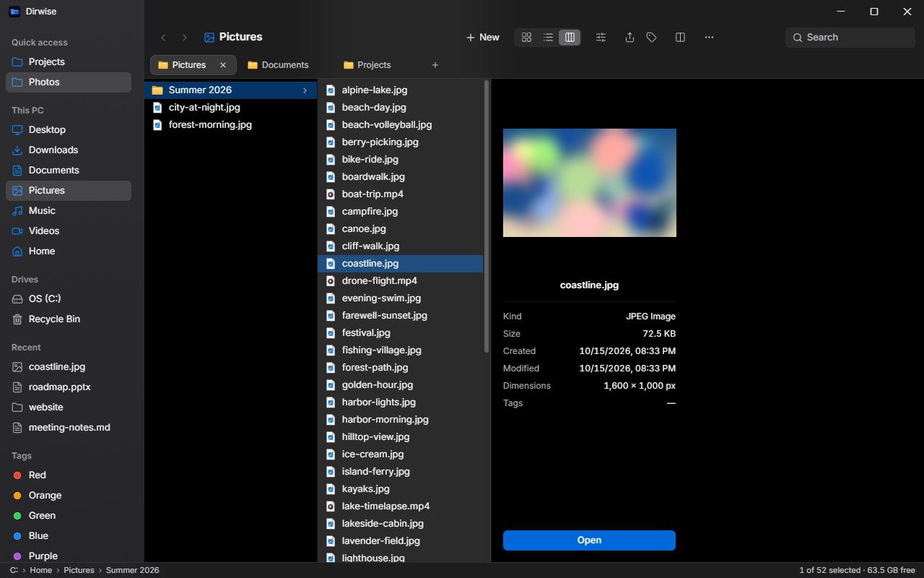924x578 pixels.
Task: Click the coastline.jpg preview thumbnail
Action: click(590, 183)
